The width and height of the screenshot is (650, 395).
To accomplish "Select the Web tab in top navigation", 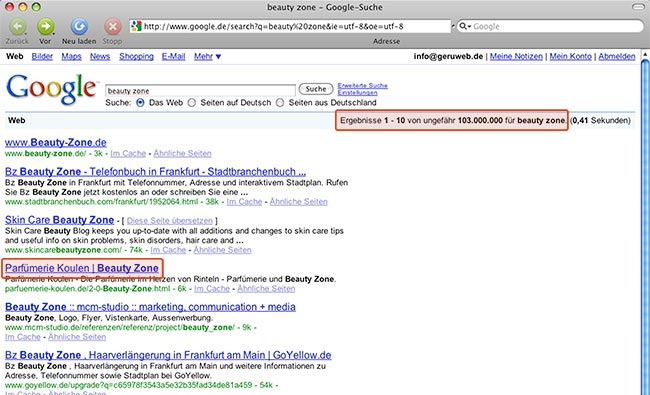I will point(15,56).
